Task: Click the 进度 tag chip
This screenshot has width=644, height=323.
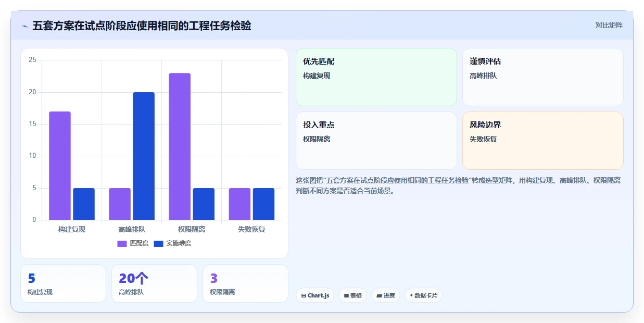Action: (x=386, y=295)
